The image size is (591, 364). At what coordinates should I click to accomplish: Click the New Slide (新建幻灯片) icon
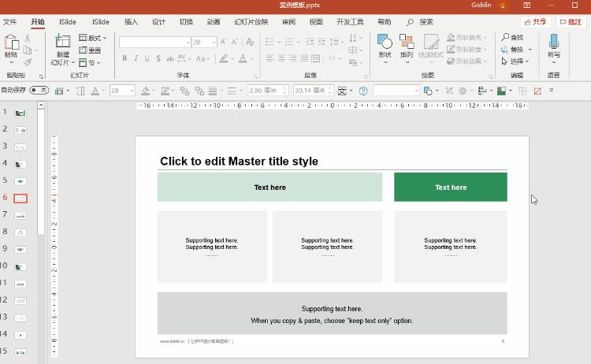(x=61, y=43)
